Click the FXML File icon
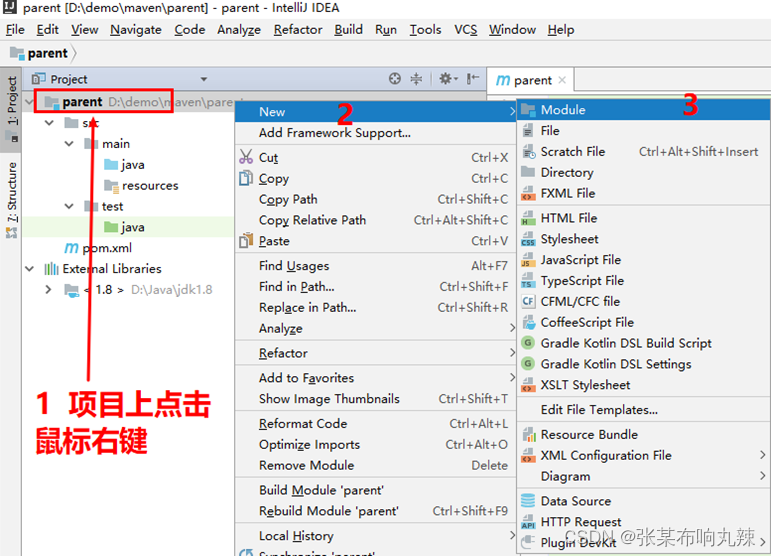 point(528,193)
